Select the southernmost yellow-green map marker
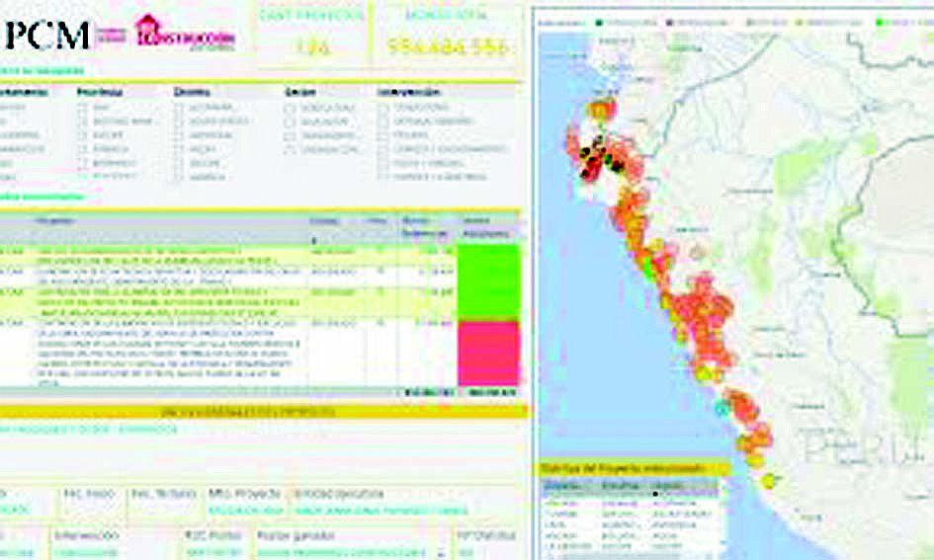Screen dimensions: 934x560 click(769, 480)
